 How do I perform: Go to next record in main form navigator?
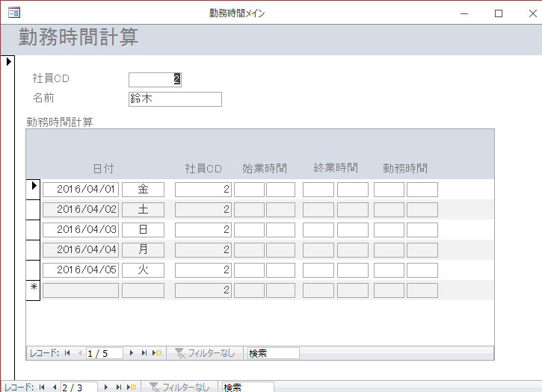point(107,387)
